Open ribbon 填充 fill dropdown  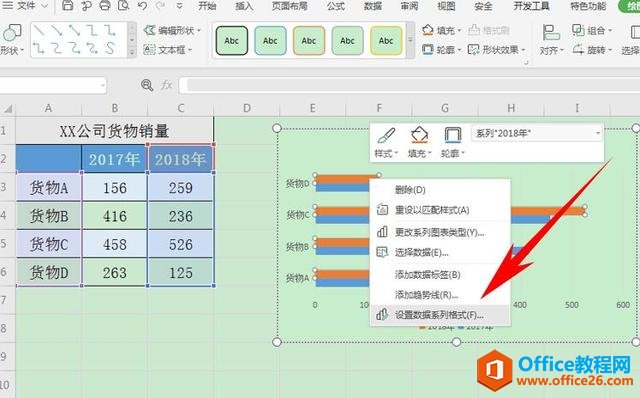pos(442,31)
